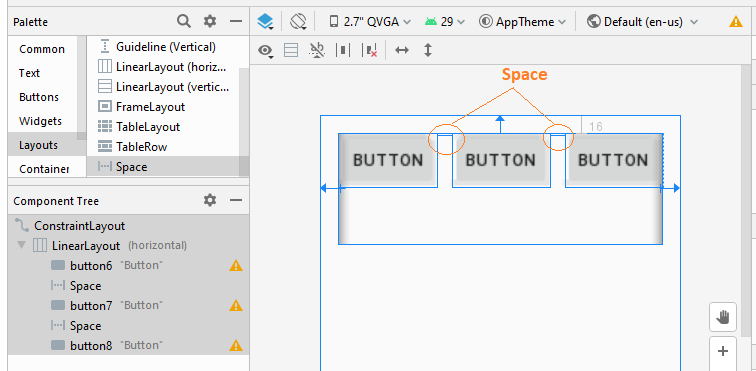Open the API 29 version dropdown
The height and width of the screenshot is (371, 756).
click(445, 22)
